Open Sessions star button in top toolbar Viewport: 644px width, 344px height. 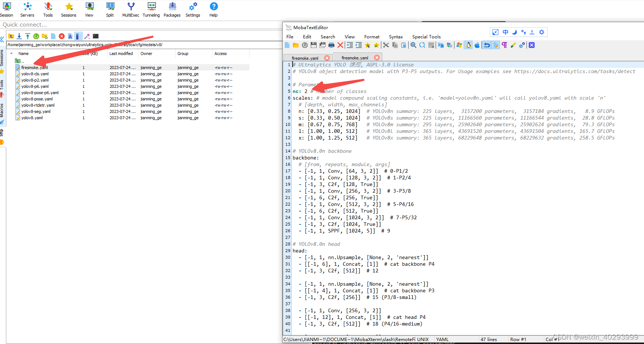coord(69,10)
